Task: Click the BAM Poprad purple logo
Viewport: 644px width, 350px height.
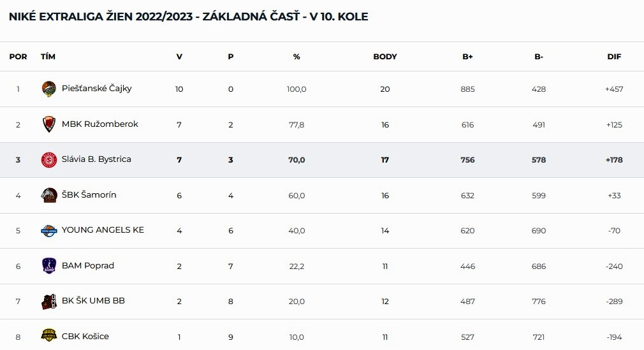Action: pos(49,266)
